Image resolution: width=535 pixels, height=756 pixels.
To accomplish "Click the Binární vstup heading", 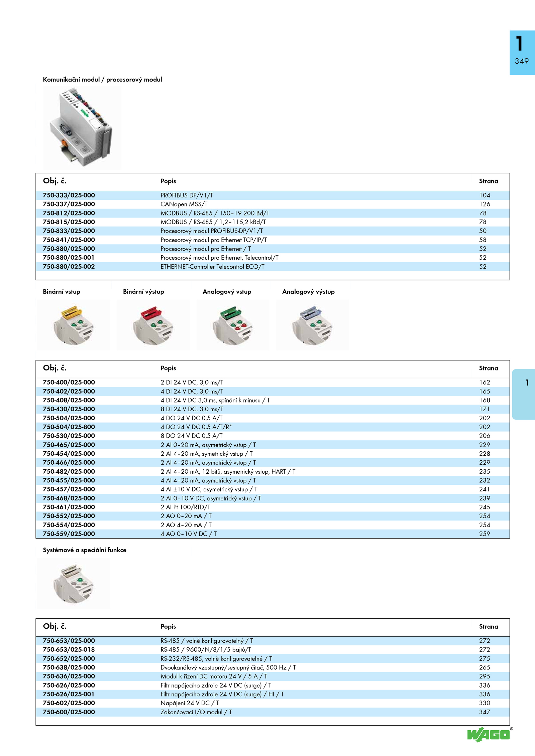I will pyautogui.click(x=62, y=292).
